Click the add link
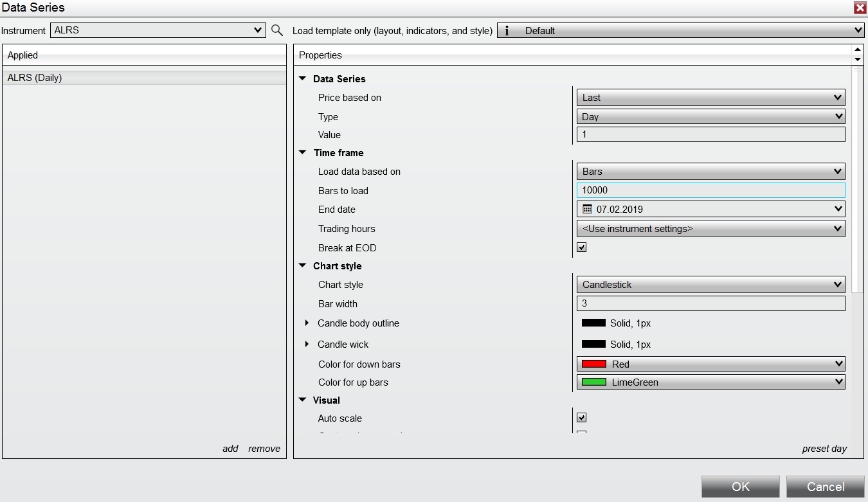 point(230,449)
